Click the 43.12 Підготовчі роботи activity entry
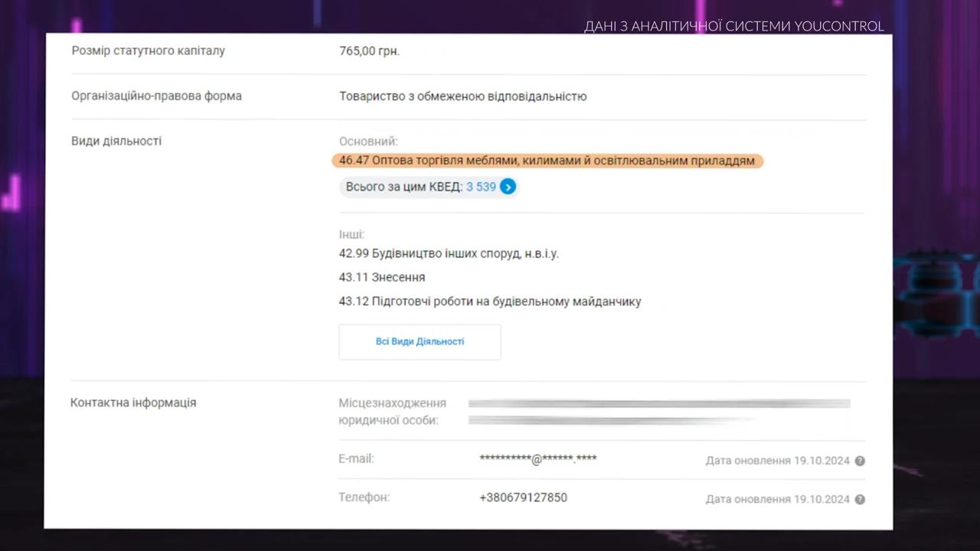 coord(489,302)
